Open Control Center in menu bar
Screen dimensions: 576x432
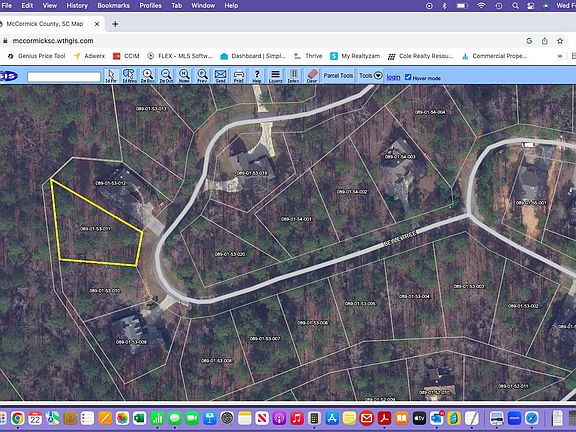[x=530, y=6]
